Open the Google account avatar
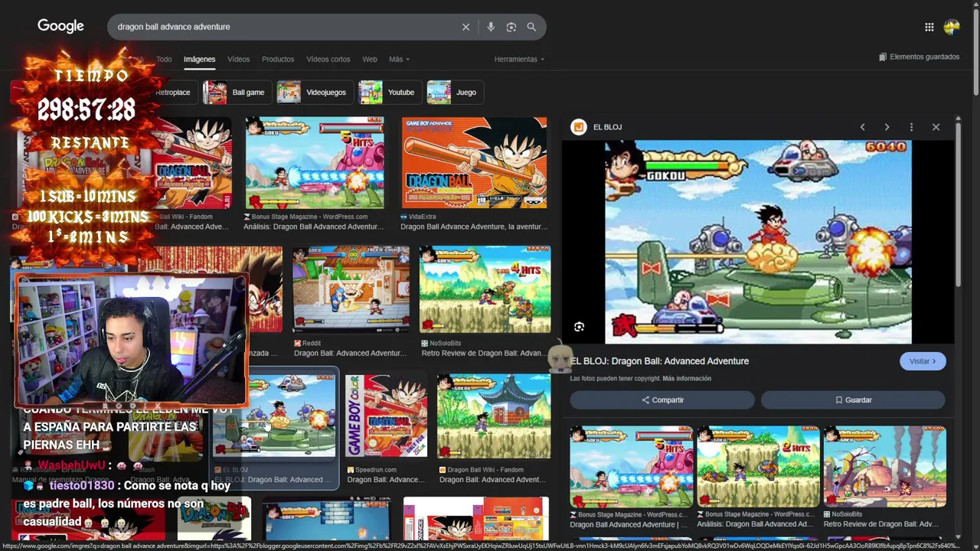 point(952,27)
